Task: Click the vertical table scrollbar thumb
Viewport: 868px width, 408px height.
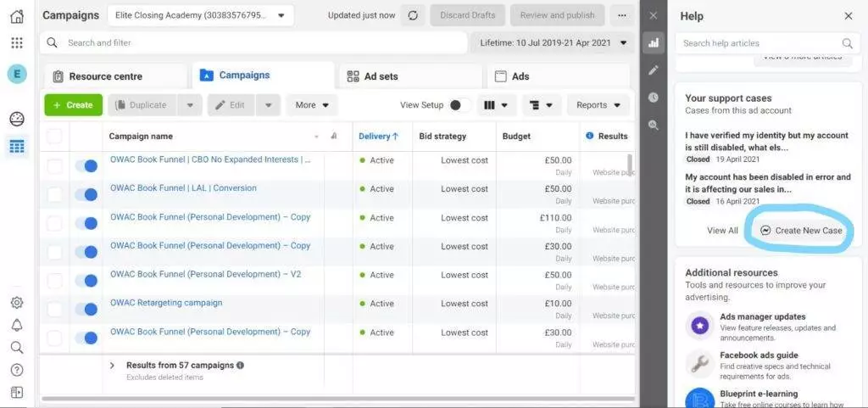Action: pyautogui.click(x=630, y=165)
